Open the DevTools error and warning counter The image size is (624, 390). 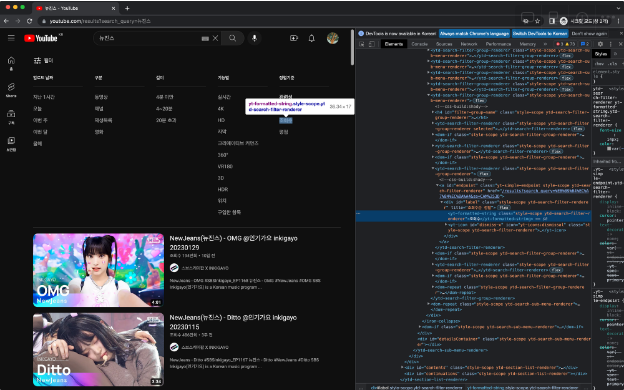(565, 44)
